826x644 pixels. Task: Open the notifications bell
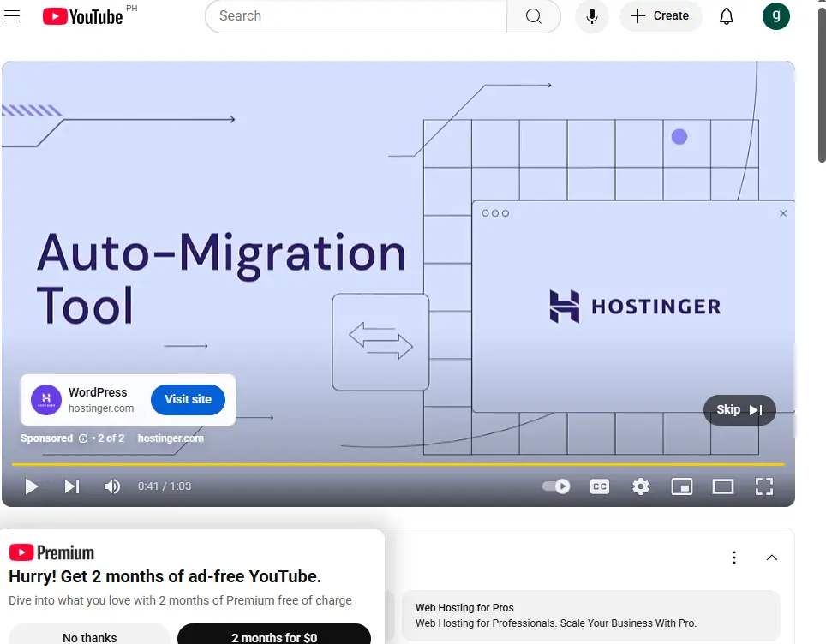point(727,16)
